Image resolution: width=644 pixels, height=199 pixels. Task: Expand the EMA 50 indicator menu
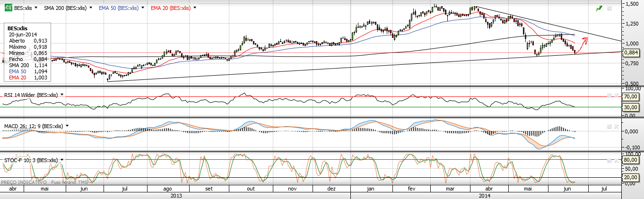pyautogui.click(x=143, y=9)
